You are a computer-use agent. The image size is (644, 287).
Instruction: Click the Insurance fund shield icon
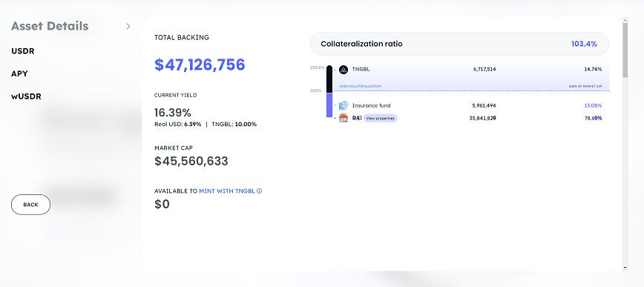tap(344, 105)
